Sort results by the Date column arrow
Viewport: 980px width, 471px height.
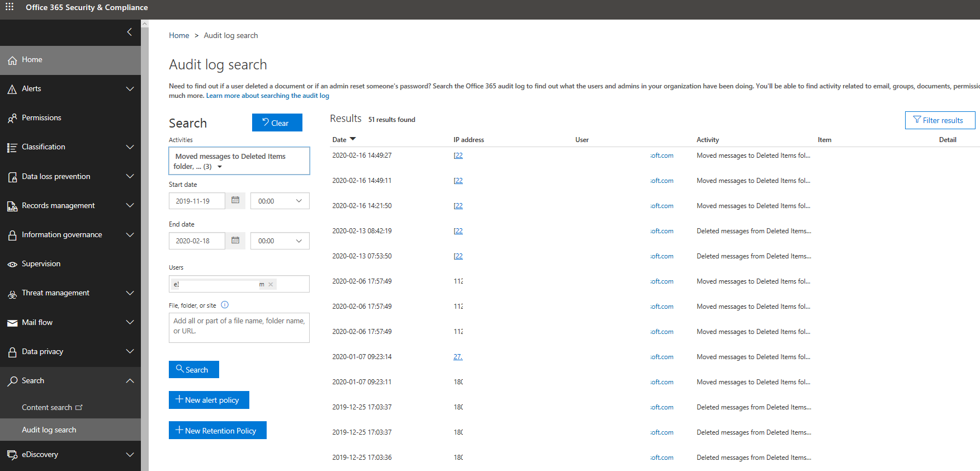click(x=353, y=139)
